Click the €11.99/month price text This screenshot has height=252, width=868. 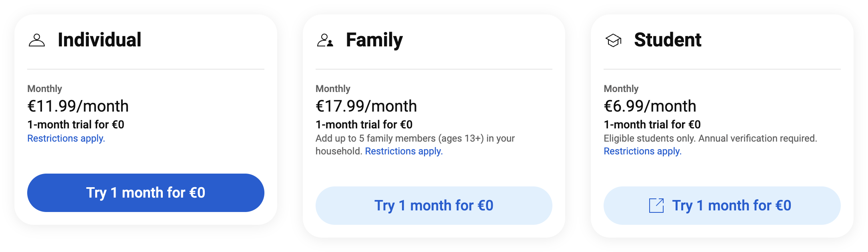pos(78,106)
